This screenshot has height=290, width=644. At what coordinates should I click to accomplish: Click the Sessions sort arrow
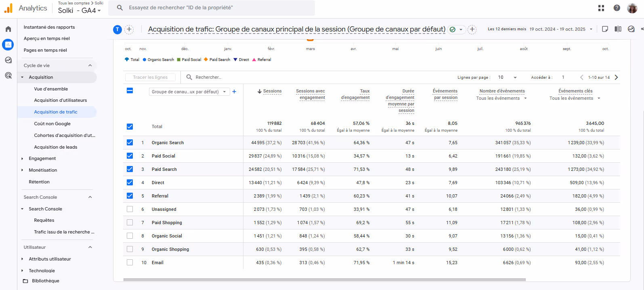tap(260, 91)
